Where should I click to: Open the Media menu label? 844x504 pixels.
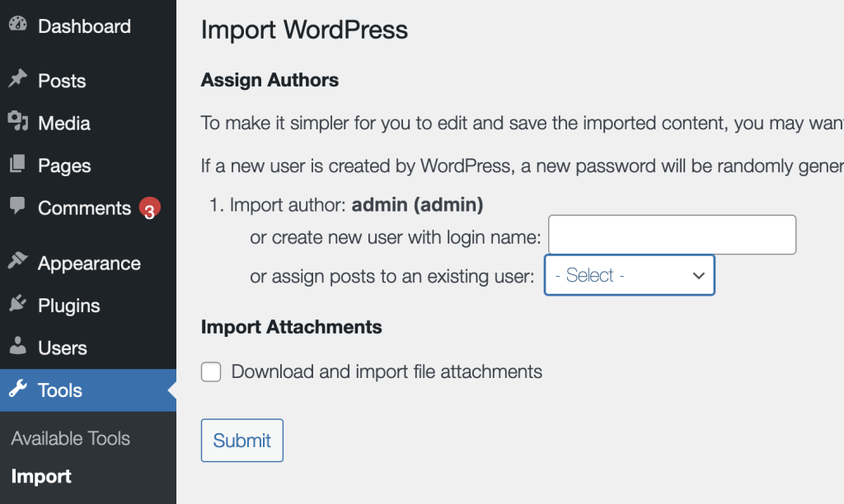click(64, 124)
